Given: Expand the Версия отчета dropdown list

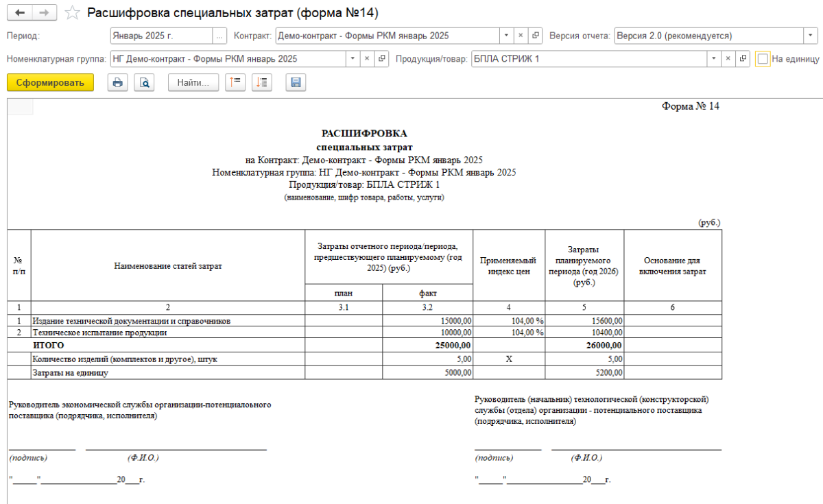Looking at the screenshot, I should tap(809, 36).
